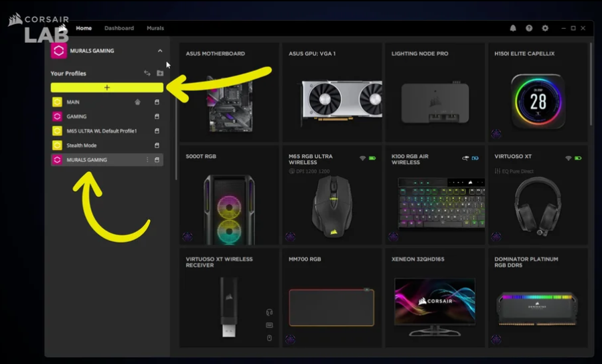
Task: Click save-to-device icon on highlighted MURALS GAMING row
Action: pyautogui.click(x=157, y=159)
